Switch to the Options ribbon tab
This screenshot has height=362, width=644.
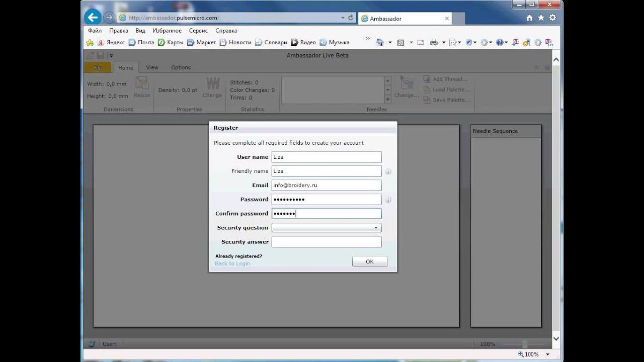point(181,67)
